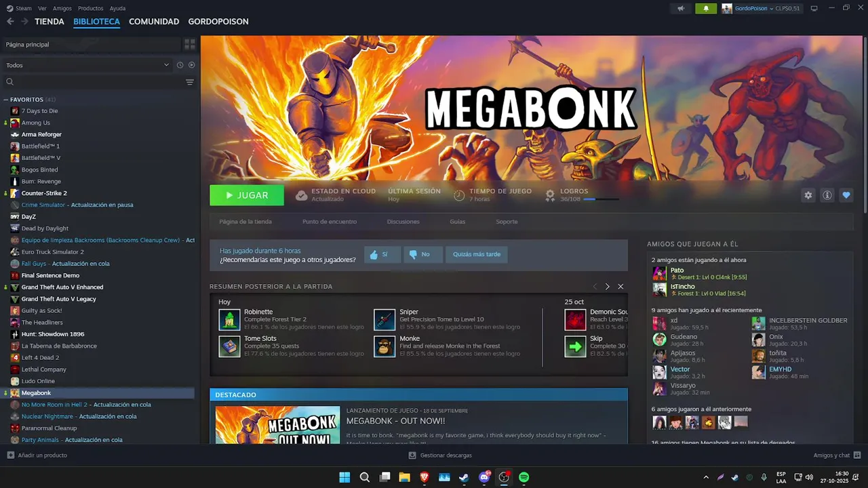Expand hidden system tray icons chevron

point(706,477)
